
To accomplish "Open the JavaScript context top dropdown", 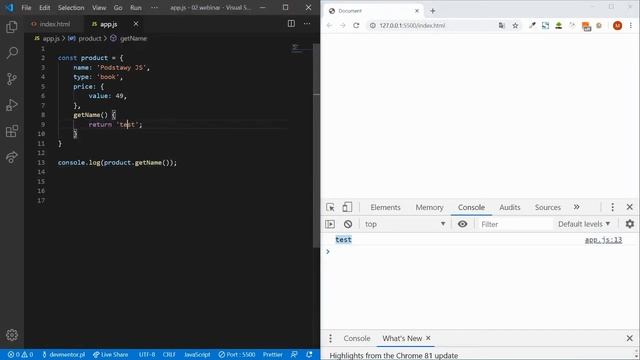I will point(404,224).
